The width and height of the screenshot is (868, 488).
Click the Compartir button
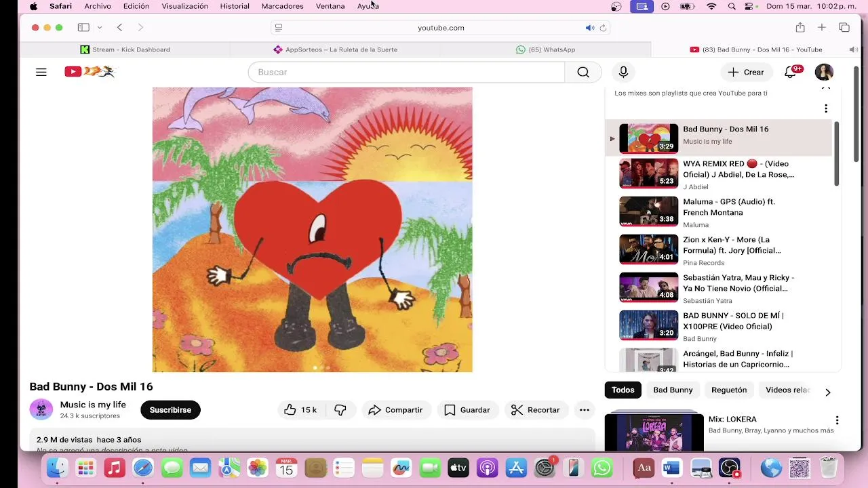(x=395, y=410)
